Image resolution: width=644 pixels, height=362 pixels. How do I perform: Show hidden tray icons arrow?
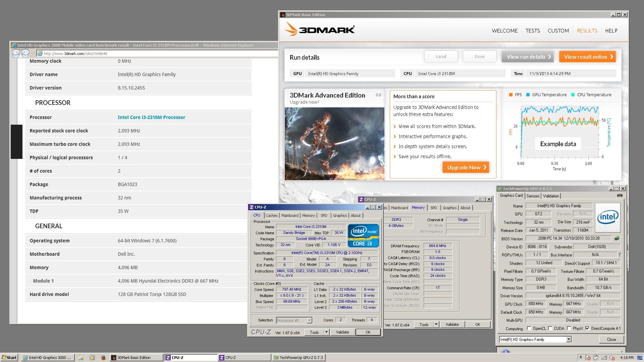tap(581, 357)
